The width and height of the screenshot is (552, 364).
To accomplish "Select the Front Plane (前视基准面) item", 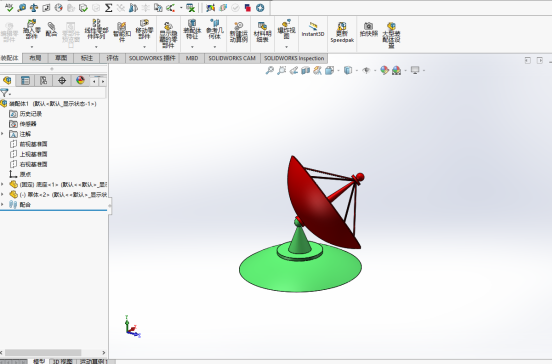I will (29, 144).
